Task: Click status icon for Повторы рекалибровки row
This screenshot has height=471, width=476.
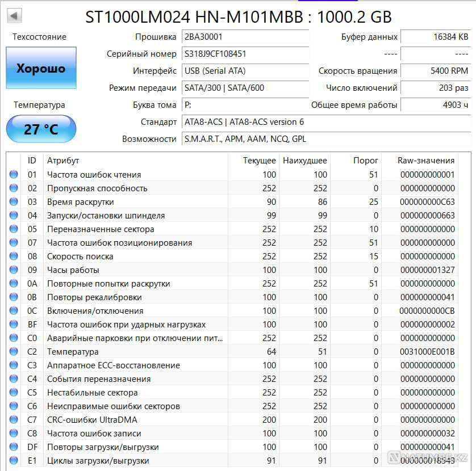Action: tap(14, 297)
